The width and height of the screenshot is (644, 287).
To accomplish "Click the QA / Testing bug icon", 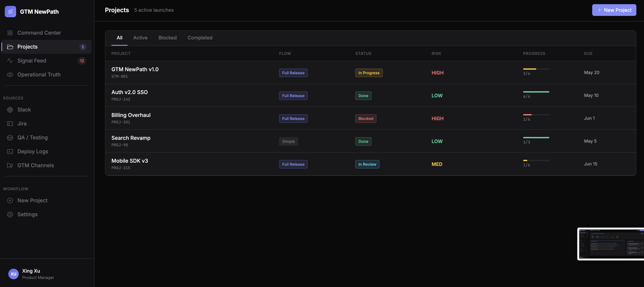I will [10, 137].
